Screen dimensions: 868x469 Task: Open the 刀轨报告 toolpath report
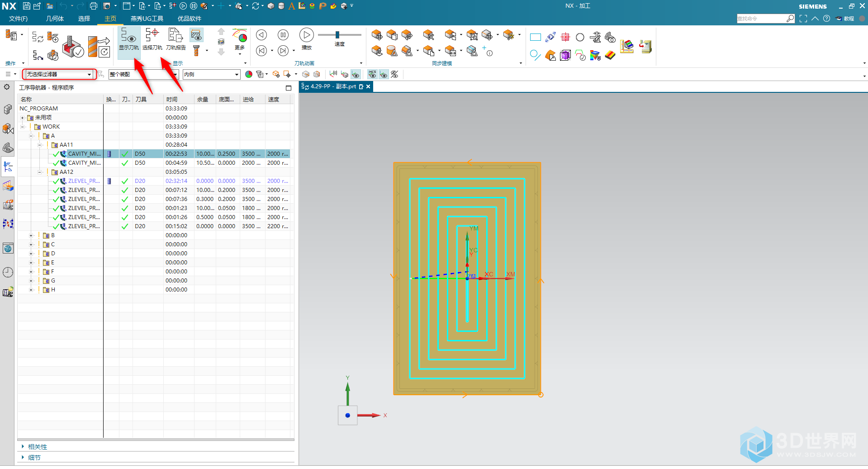coord(175,39)
